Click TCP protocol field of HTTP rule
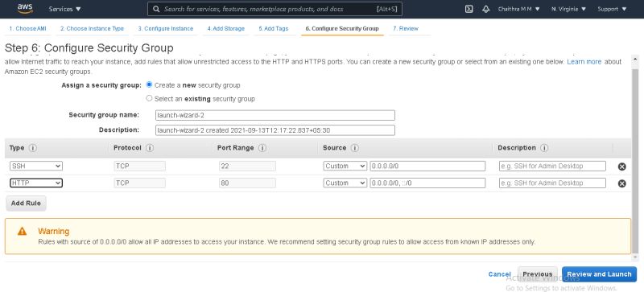Image resolution: width=644 pixels, height=292 pixels. [x=139, y=183]
